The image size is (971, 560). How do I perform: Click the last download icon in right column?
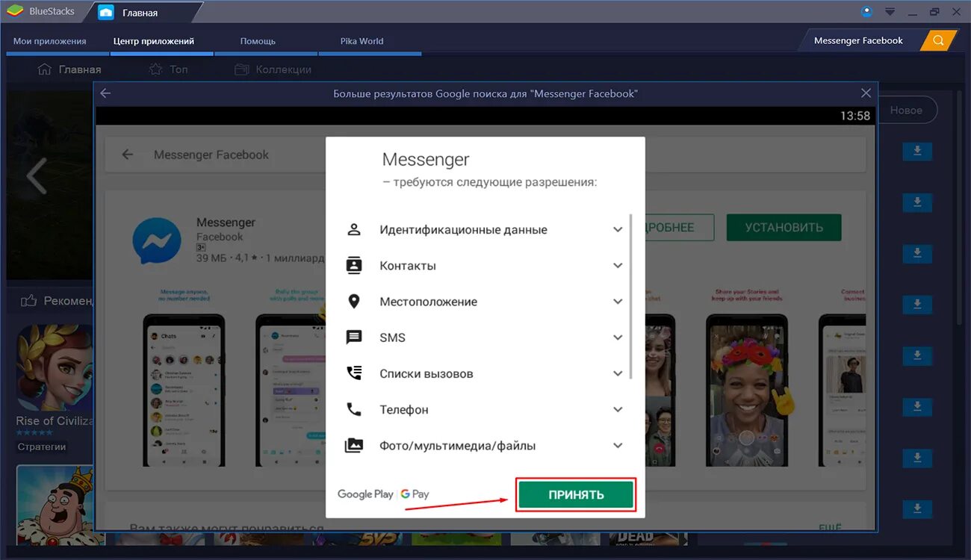point(917,509)
